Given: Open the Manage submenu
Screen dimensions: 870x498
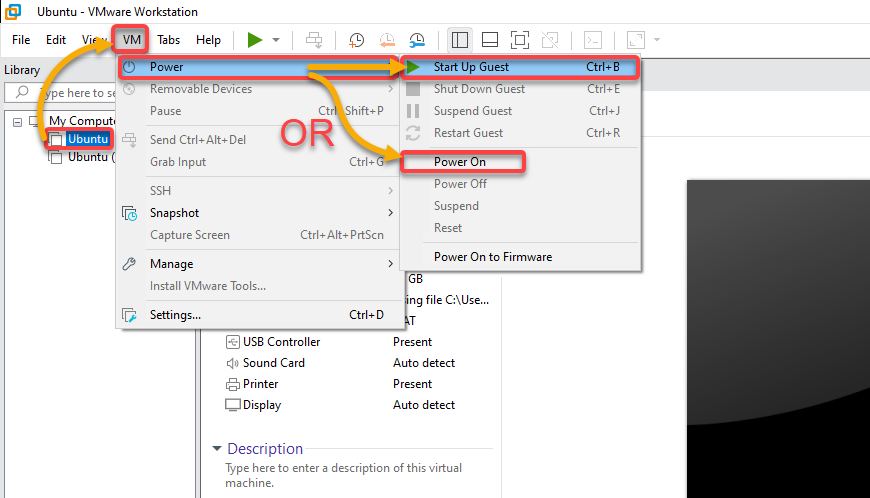Looking at the screenshot, I should click(x=259, y=264).
